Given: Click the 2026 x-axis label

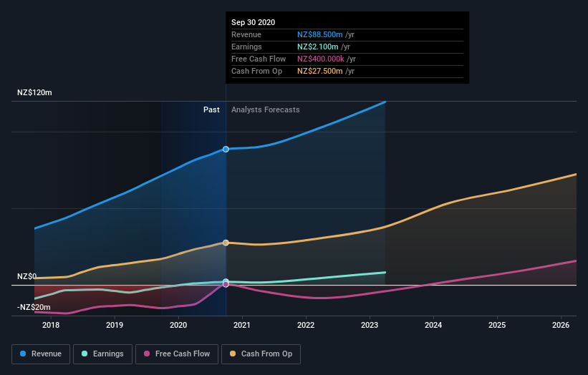Looking at the screenshot, I should tap(561, 325).
